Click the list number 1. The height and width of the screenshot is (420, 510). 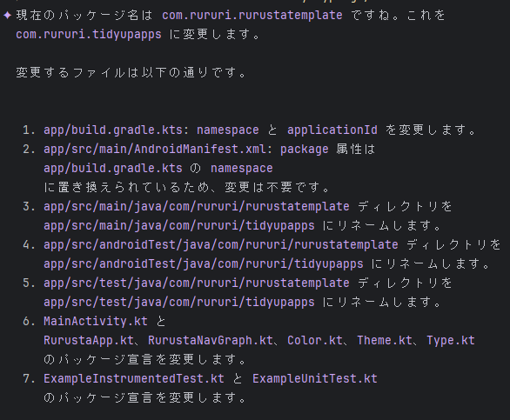[x=29, y=130]
